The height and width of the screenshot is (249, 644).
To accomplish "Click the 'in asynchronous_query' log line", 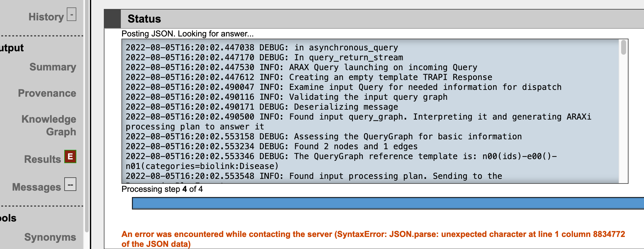I will (x=262, y=48).
